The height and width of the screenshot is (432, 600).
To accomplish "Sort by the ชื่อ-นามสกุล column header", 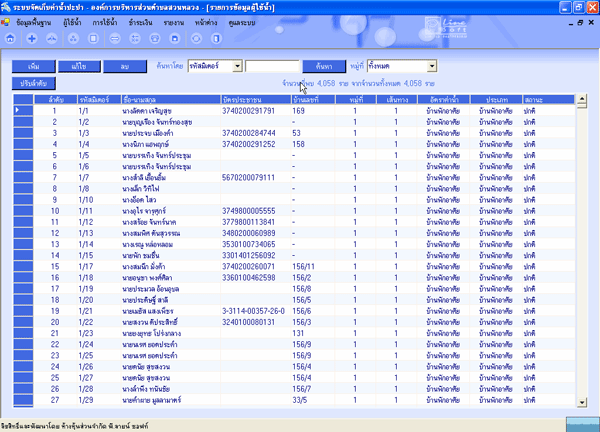I will point(120,101).
